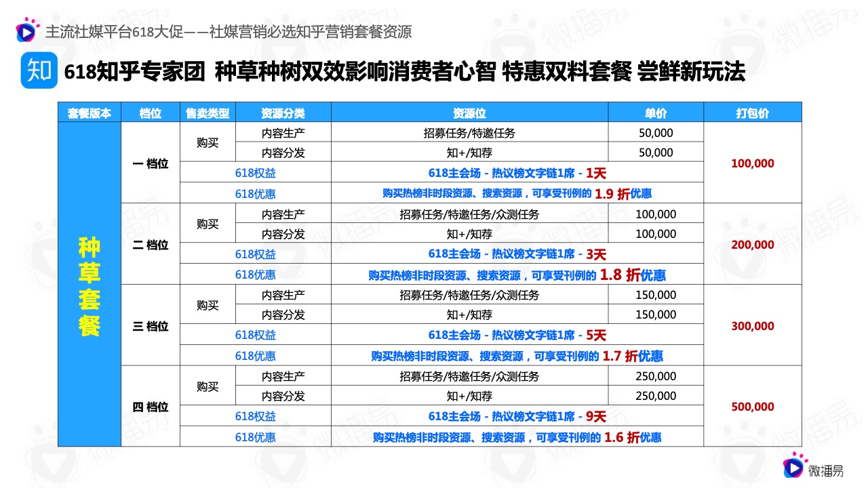Click the 热议榜文字链1席 - 9天 benefit line

[517, 417]
